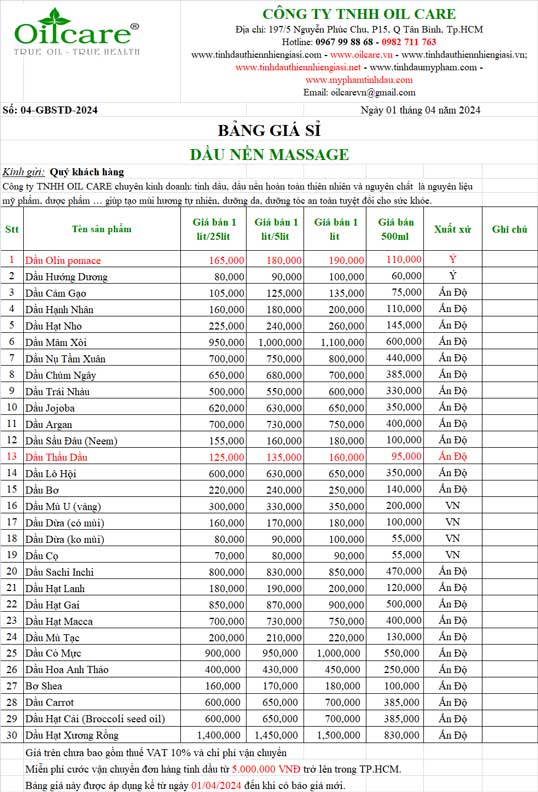Select Dầu Hạt Cải (Broccoli seed oil)
Screen dimensions: 538x792
95,719
